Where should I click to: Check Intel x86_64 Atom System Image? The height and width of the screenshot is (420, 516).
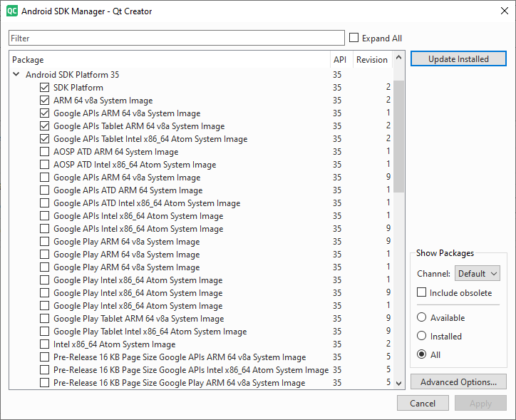(x=45, y=344)
